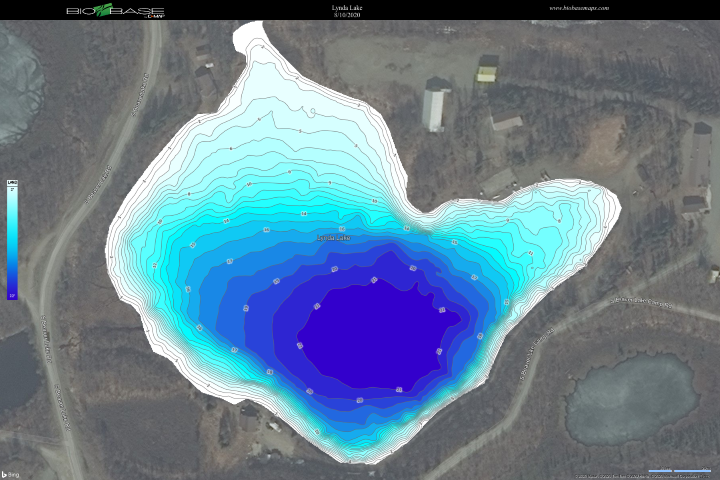Click the Lynda Lake label on the map
This screenshot has height=480, width=720.
(334, 237)
